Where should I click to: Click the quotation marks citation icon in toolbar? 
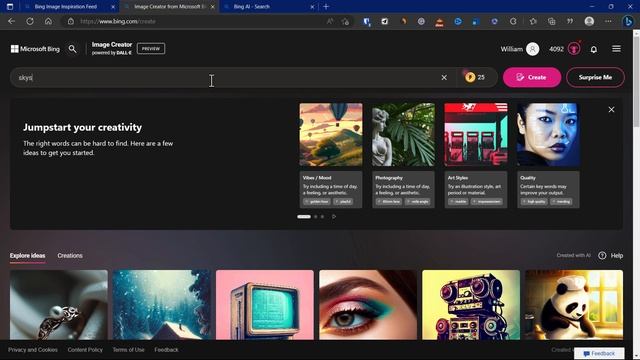(570, 21)
